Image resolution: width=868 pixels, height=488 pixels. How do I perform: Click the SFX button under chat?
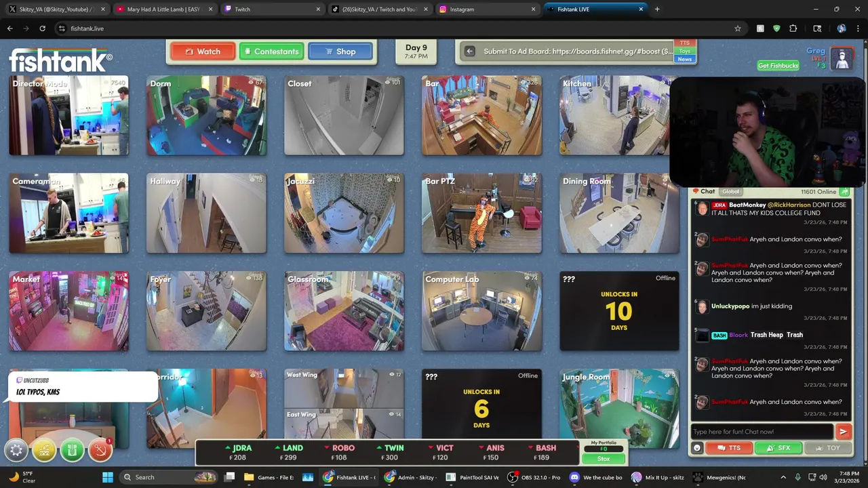778,448
